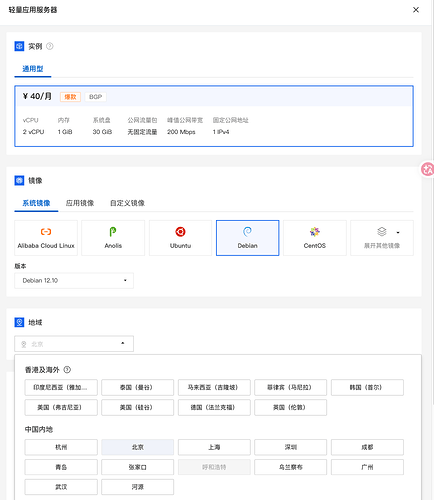
Task: Choose the 河源 region
Action: point(138,487)
